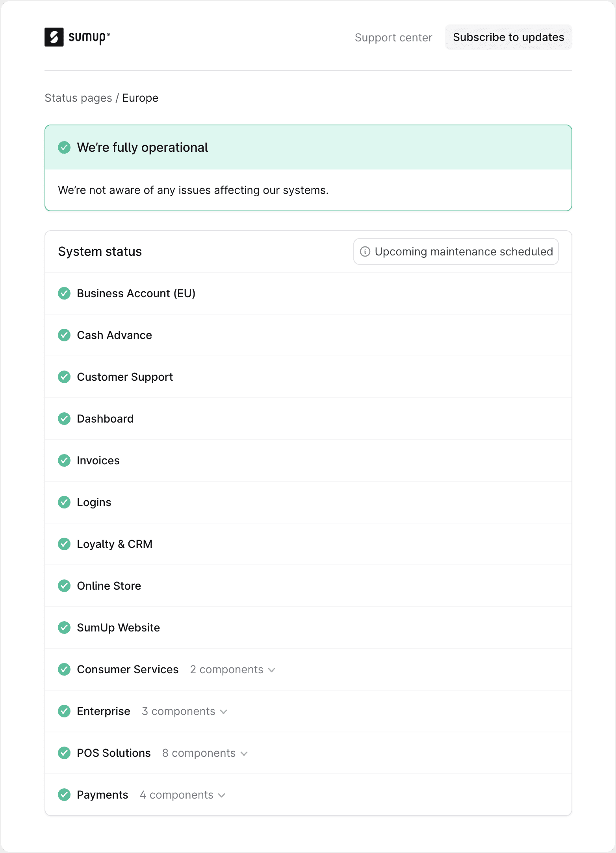Open Upcoming maintenance scheduled notice
616x853 pixels.
pyautogui.click(x=463, y=251)
